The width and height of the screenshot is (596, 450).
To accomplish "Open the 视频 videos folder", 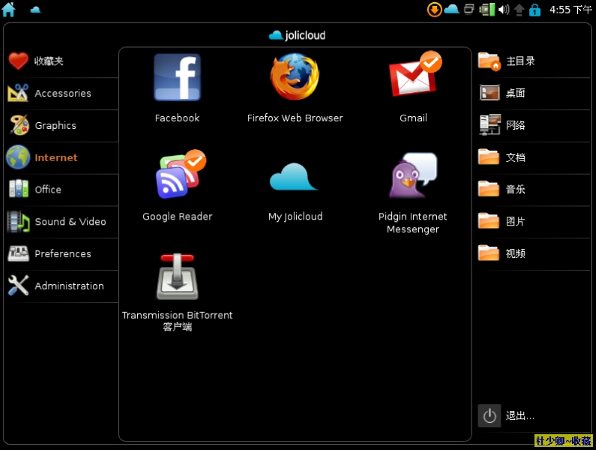I will [533, 254].
